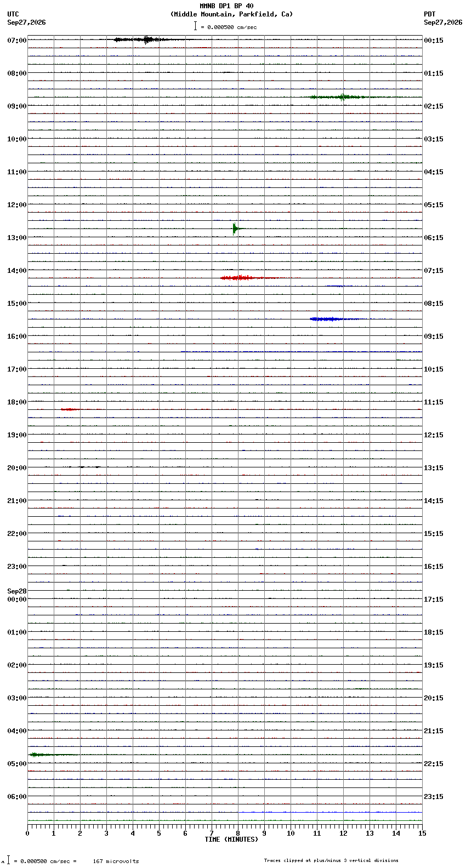
Task: Click the 18:00 UTC time label
Action: [17, 402]
